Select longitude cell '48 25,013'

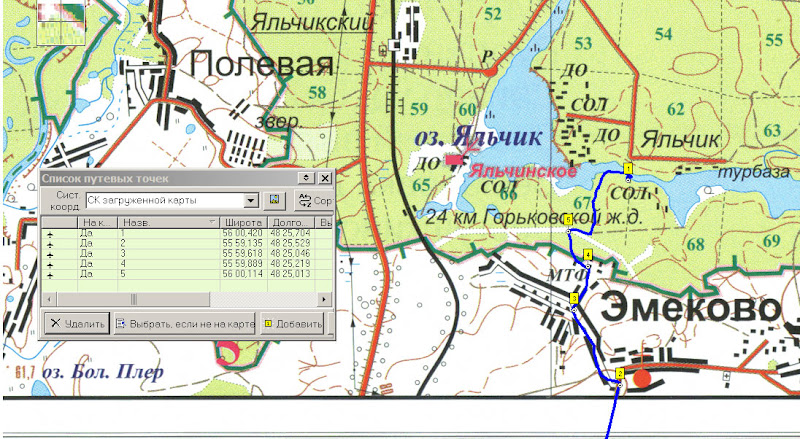[290, 275]
